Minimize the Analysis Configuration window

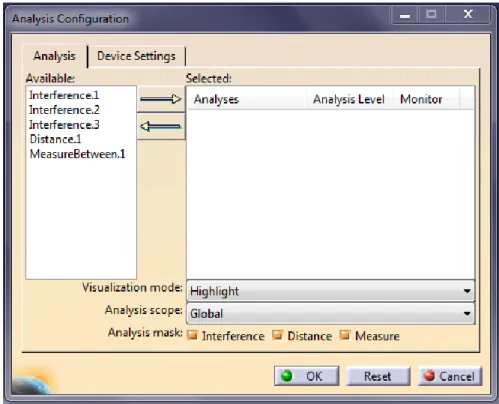click(x=405, y=14)
